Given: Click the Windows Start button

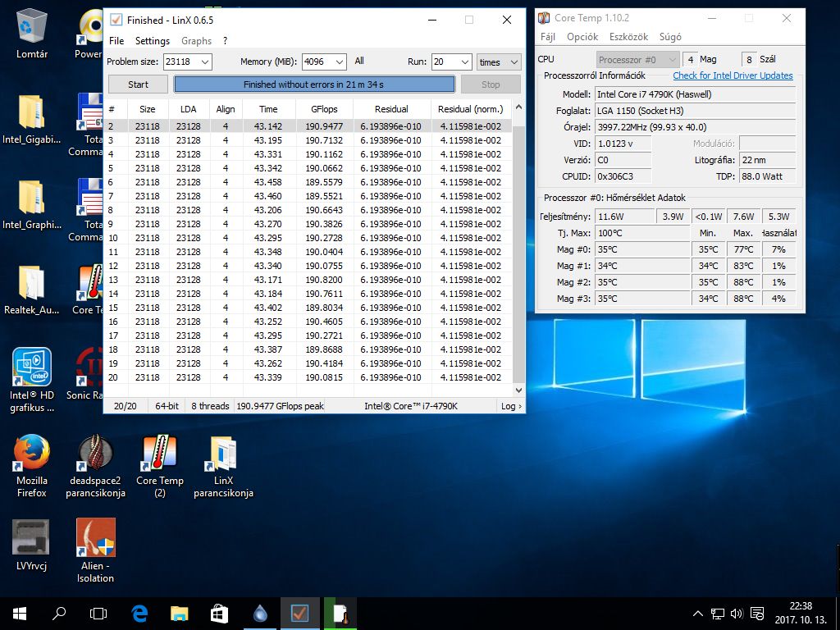Looking at the screenshot, I should pos(20,613).
